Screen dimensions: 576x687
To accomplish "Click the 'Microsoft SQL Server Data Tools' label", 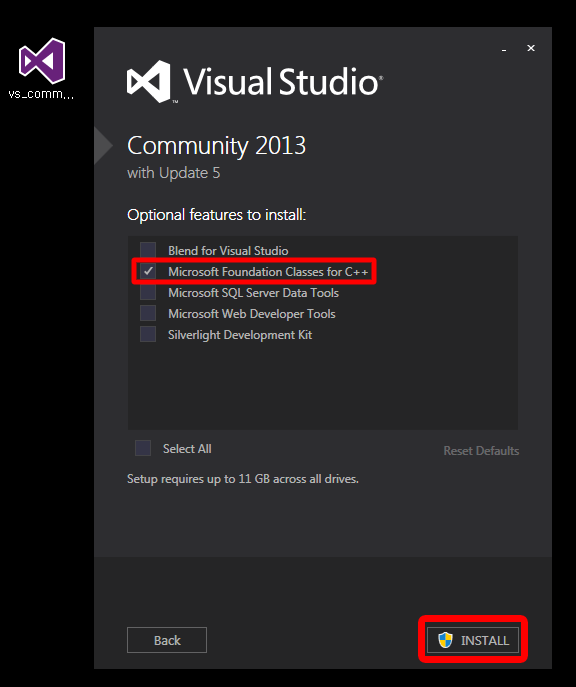I will point(253,293).
